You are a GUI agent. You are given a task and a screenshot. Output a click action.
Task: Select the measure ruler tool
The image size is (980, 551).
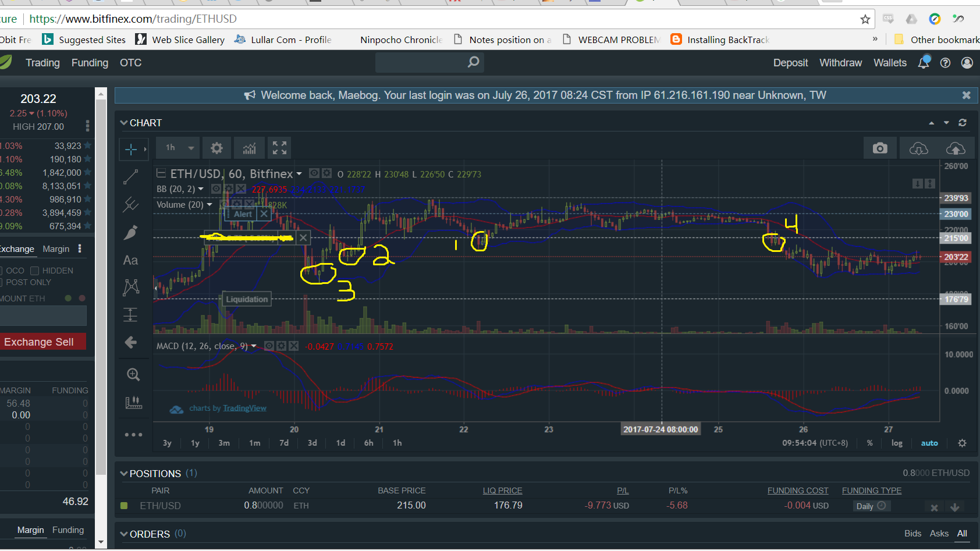(133, 403)
